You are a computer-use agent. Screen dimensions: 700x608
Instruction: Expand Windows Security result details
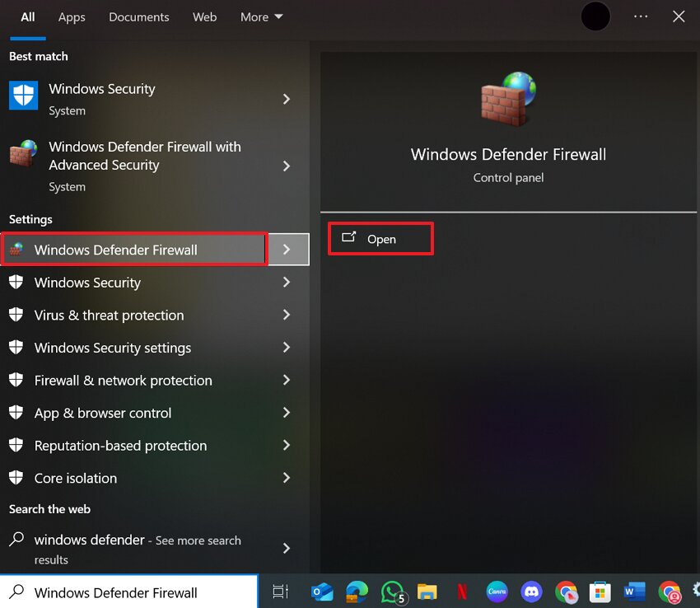click(287, 99)
